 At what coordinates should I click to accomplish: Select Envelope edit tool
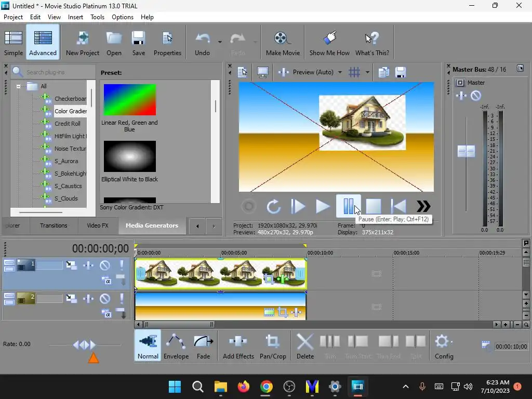coord(176,346)
